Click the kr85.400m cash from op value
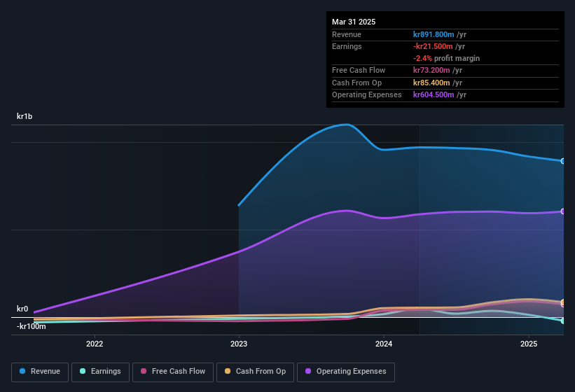The height and width of the screenshot is (392, 575). [x=431, y=83]
